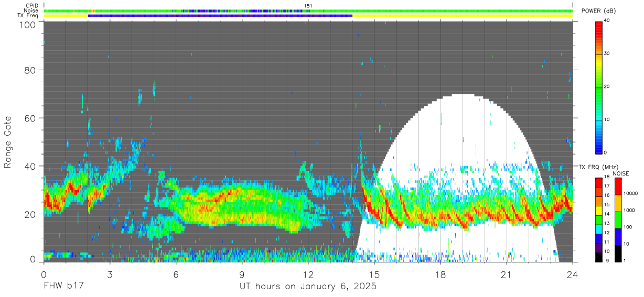Click the x-axis hour label 3
This screenshot has height=297, width=644.
click(x=110, y=274)
